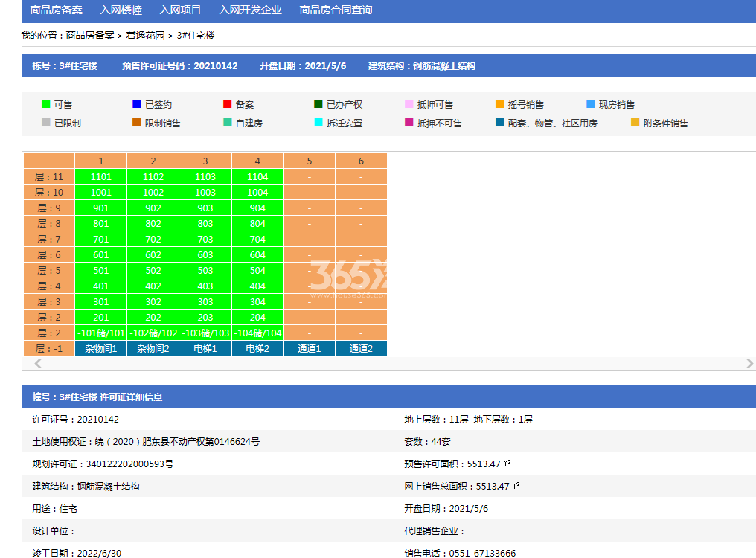Screen dimensions: 756x558
Task: Select storage unit -104储/104
Action: (x=257, y=333)
